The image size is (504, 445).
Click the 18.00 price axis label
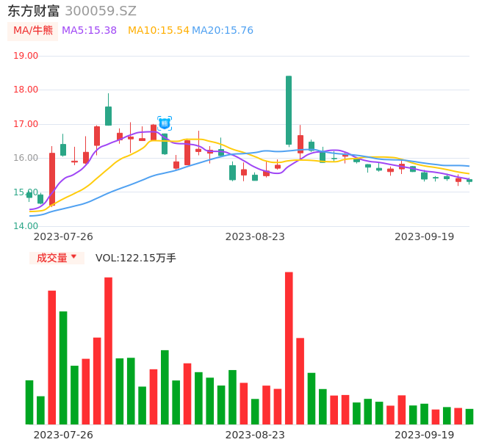click(x=26, y=90)
